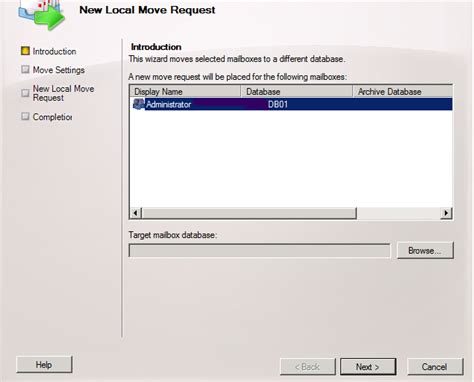
Task: Select the Introduction step indicator
Action: click(x=25, y=51)
